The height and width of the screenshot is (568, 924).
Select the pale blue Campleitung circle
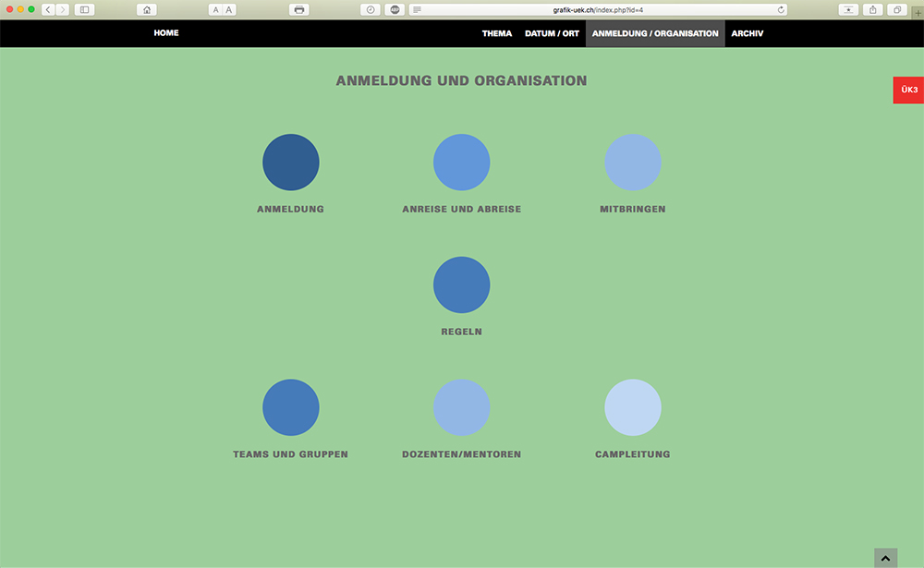click(633, 407)
